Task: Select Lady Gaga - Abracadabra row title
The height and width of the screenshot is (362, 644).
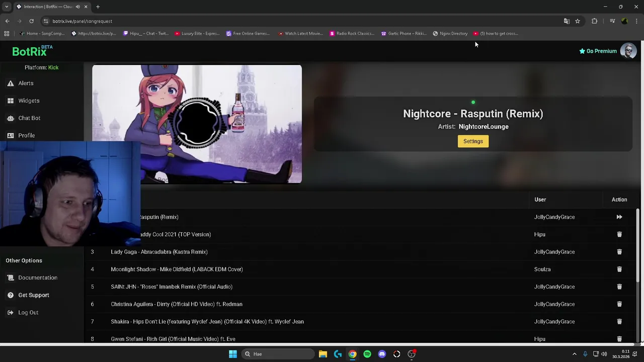Action: tap(159, 252)
